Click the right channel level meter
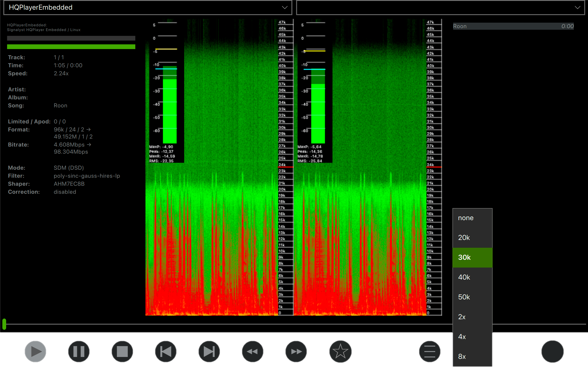 coord(318,106)
